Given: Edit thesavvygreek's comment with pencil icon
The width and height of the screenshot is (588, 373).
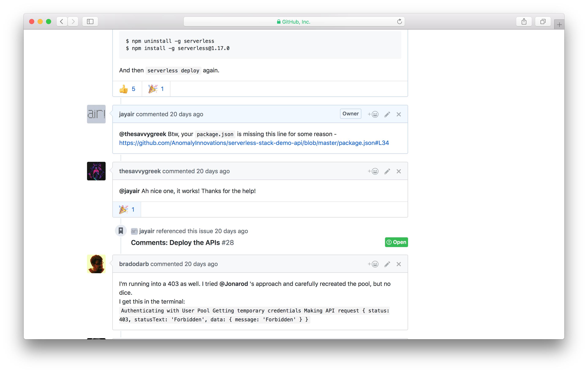Looking at the screenshot, I should (387, 171).
